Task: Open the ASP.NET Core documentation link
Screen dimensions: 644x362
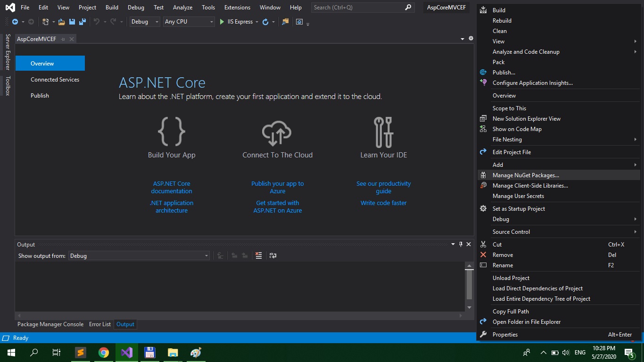Action: [x=172, y=187]
